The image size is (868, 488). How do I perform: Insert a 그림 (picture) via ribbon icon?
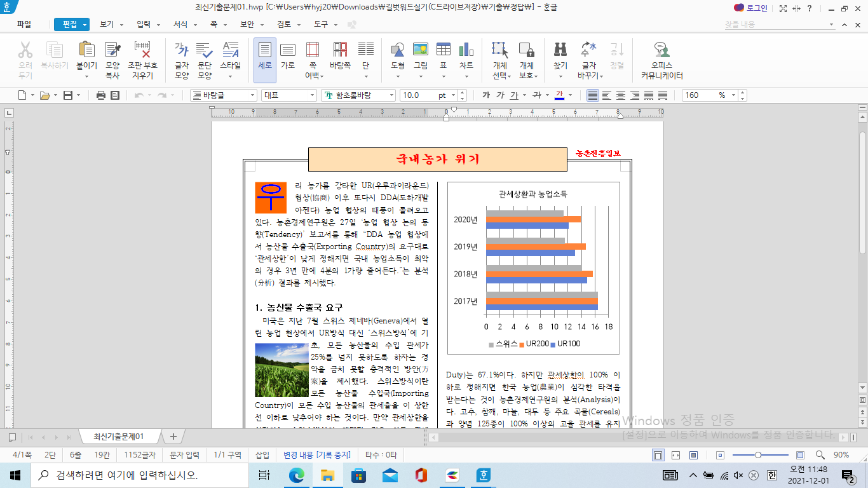[x=420, y=50]
